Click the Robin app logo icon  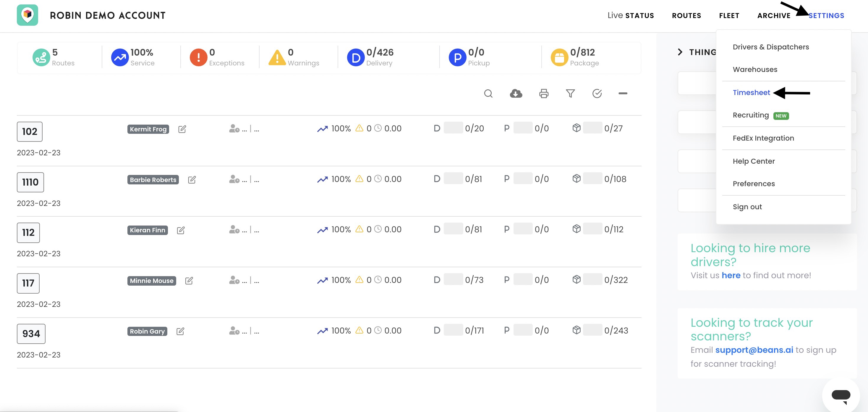[27, 15]
